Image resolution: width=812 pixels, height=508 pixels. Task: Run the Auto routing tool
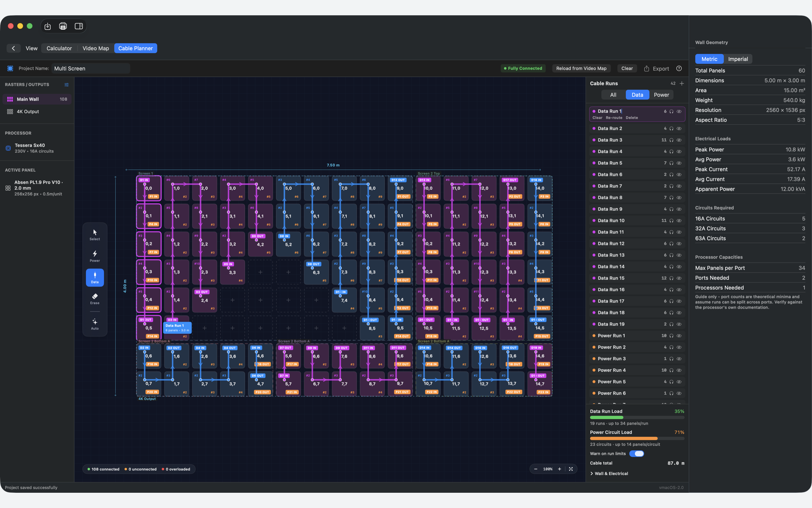point(95,324)
